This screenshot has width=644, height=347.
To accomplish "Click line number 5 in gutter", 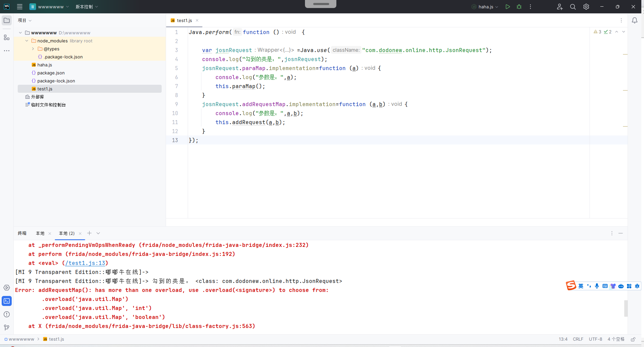I will pyautogui.click(x=176, y=68).
